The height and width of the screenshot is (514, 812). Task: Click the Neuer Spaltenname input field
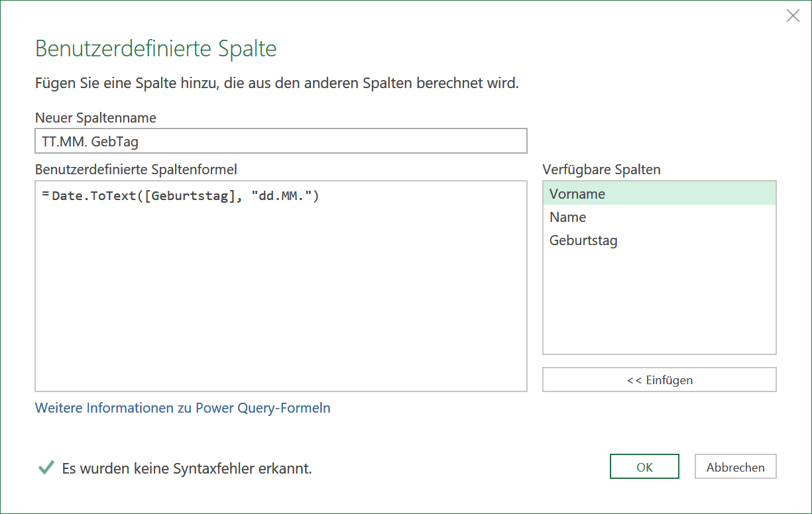tap(281, 141)
